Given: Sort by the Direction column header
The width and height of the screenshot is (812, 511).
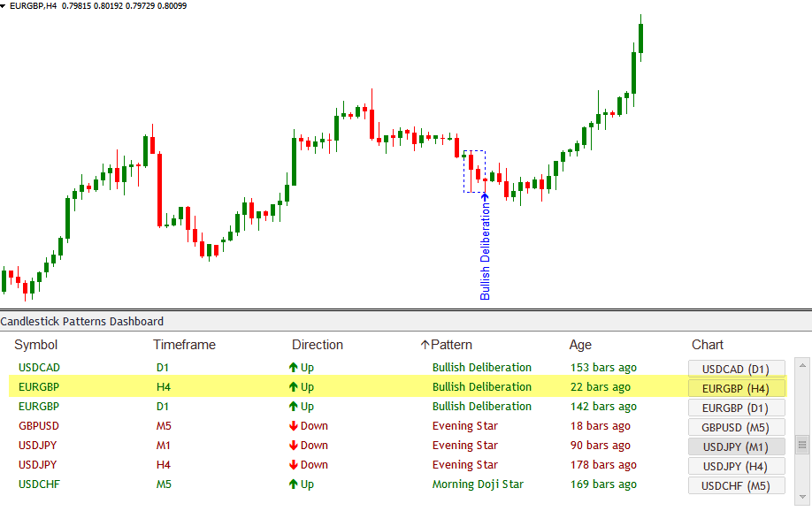Looking at the screenshot, I should tap(318, 345).
